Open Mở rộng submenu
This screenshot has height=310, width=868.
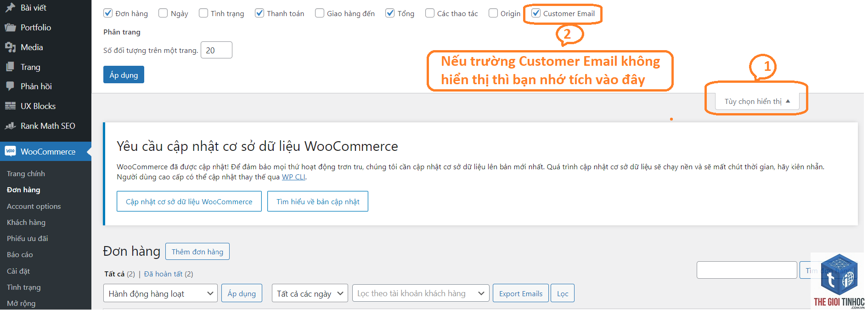[x=21, y=304]
